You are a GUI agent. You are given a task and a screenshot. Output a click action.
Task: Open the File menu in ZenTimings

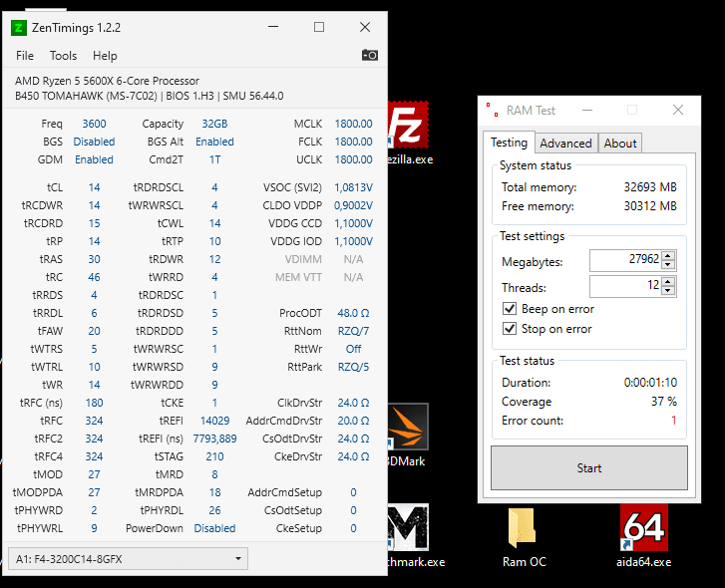(x=25, y=56)
